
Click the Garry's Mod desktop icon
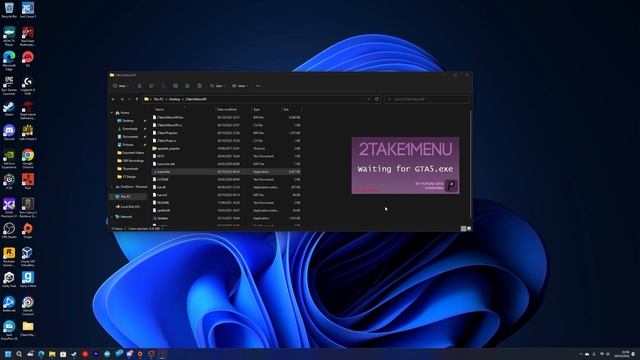point(28,280)
